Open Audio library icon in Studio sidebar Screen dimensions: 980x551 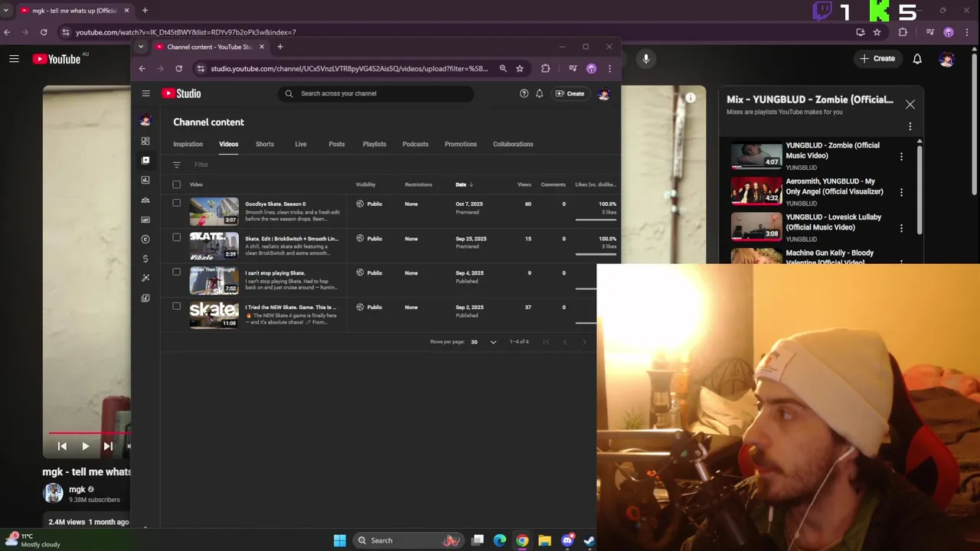coord(145,298)
